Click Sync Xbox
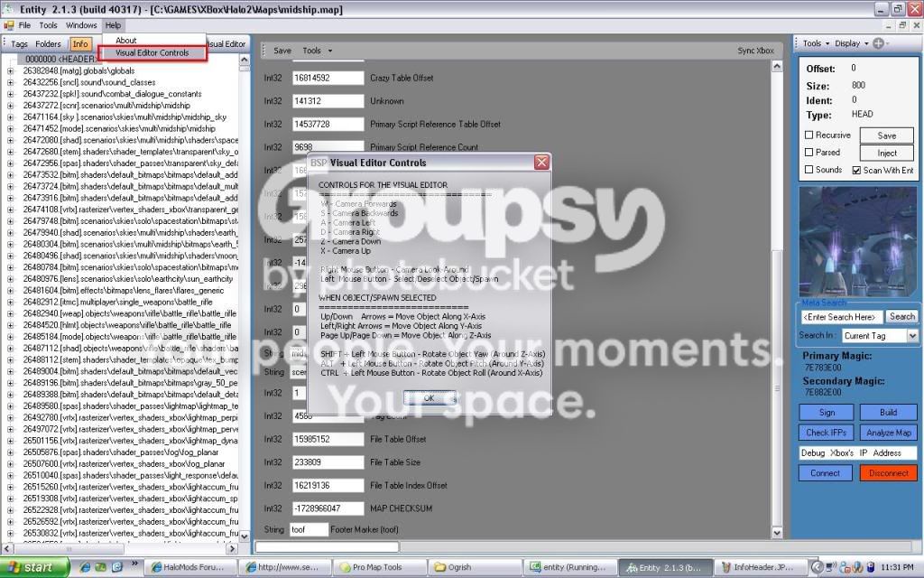This screenshot has height=578, width=924. pyautogui.click(x=755, y=51)
